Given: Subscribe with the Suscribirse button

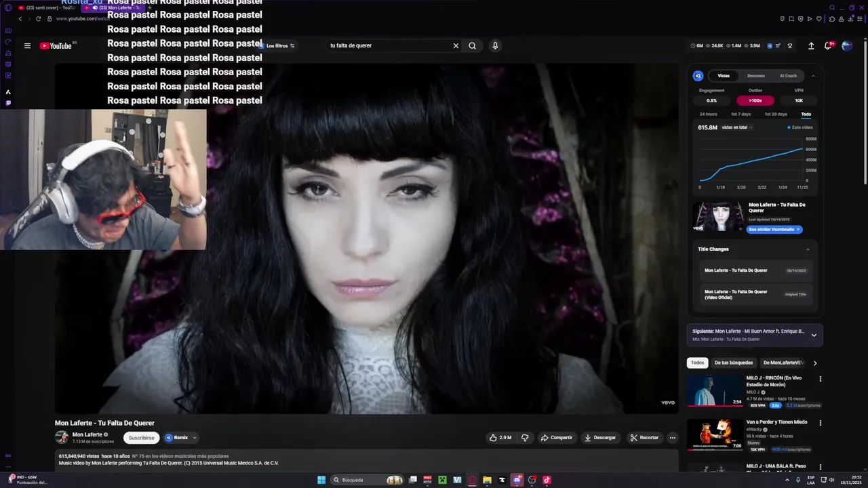Looking at the screenshot, I should (142, 438).
